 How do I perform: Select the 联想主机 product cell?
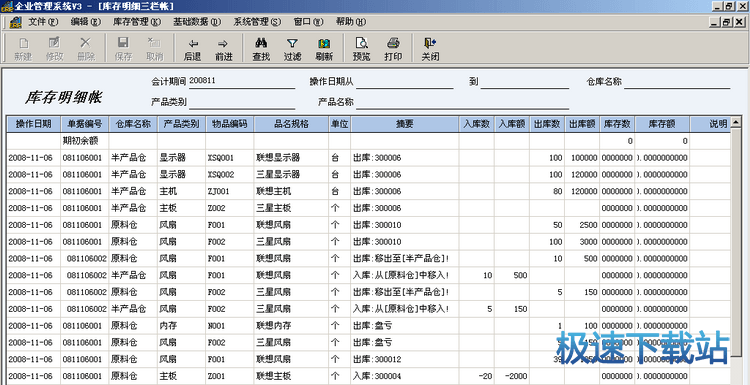click(x=291, y=191)
